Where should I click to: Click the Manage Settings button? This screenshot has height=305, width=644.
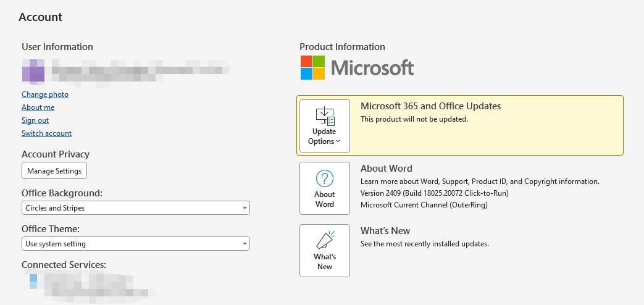point(54,171)
